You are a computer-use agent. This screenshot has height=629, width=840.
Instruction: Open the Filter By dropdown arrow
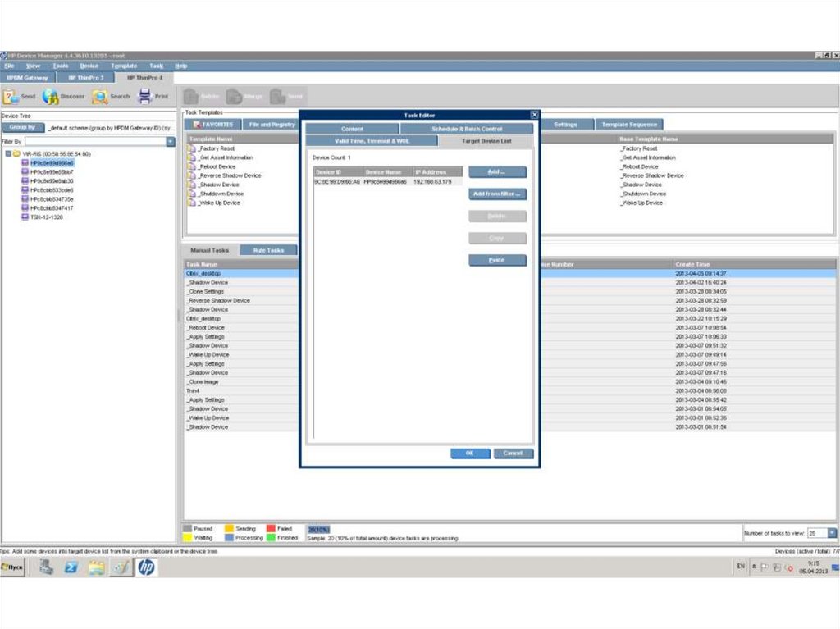point(171,141)
